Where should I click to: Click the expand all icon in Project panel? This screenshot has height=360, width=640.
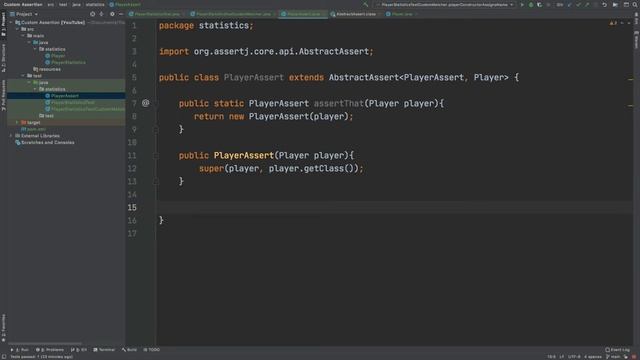tap(101, 14)
